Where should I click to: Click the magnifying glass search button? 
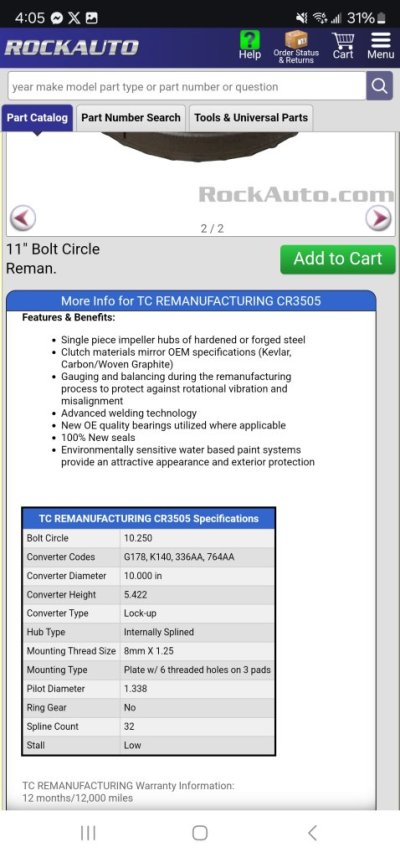(379, 86)
